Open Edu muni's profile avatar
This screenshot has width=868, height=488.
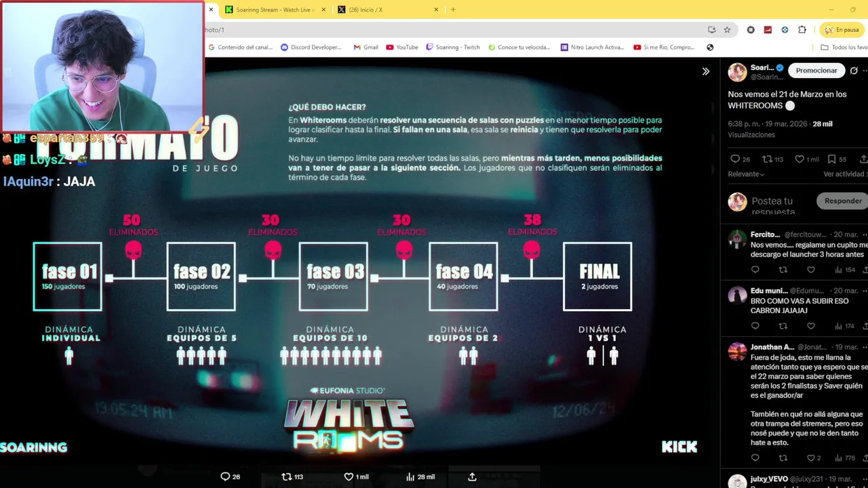737,296
